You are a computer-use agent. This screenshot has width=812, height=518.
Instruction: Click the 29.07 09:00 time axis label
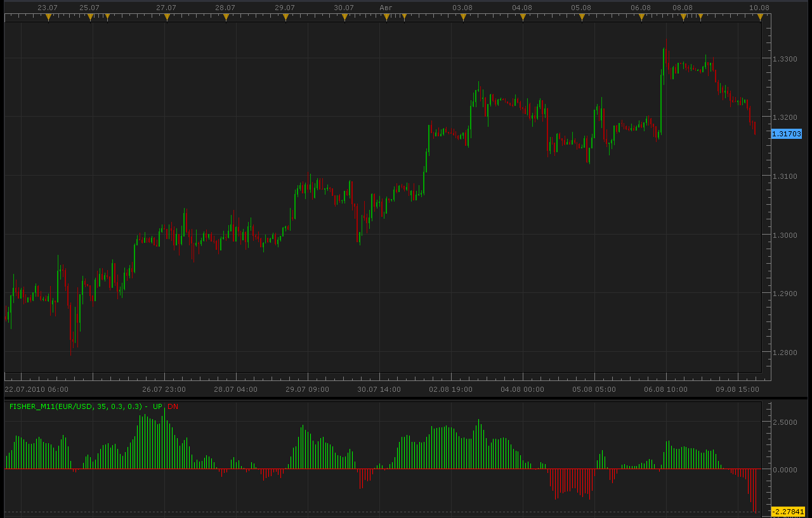click(308, 389)
